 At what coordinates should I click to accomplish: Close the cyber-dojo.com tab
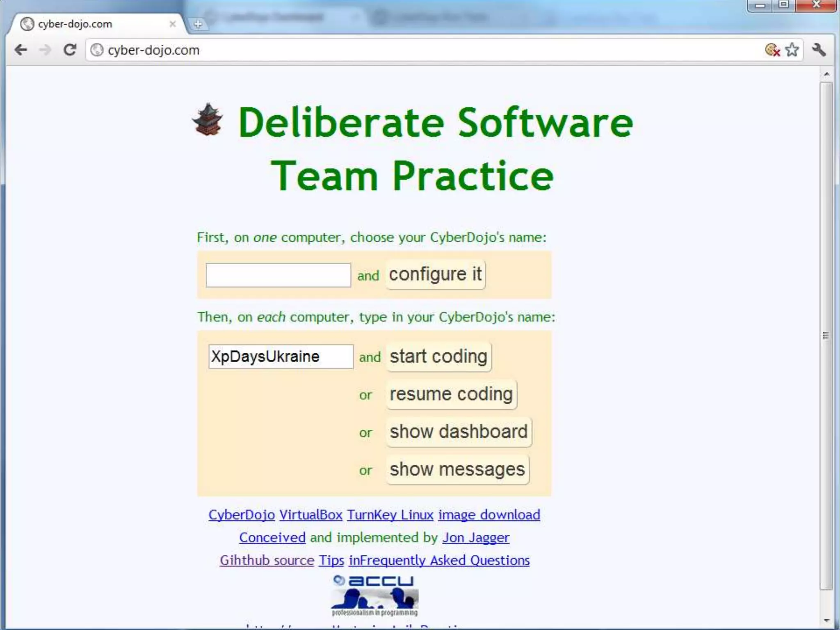pos(173,24)
